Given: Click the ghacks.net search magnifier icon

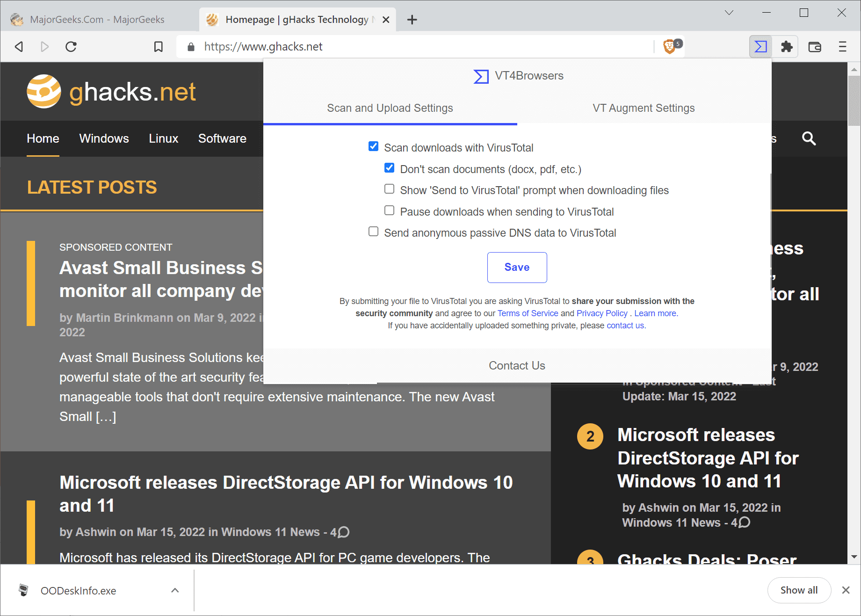Looking at the screenshot, I should click(809, 138).
